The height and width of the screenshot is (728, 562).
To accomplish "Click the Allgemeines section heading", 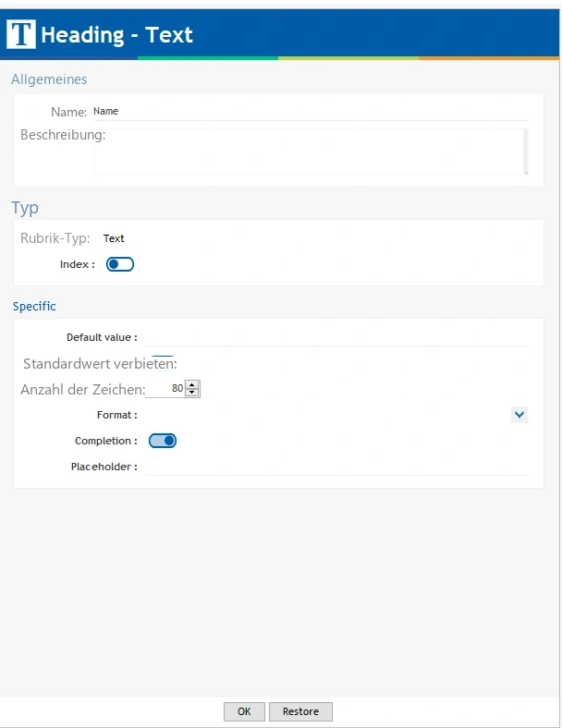I will click(49, 79).
